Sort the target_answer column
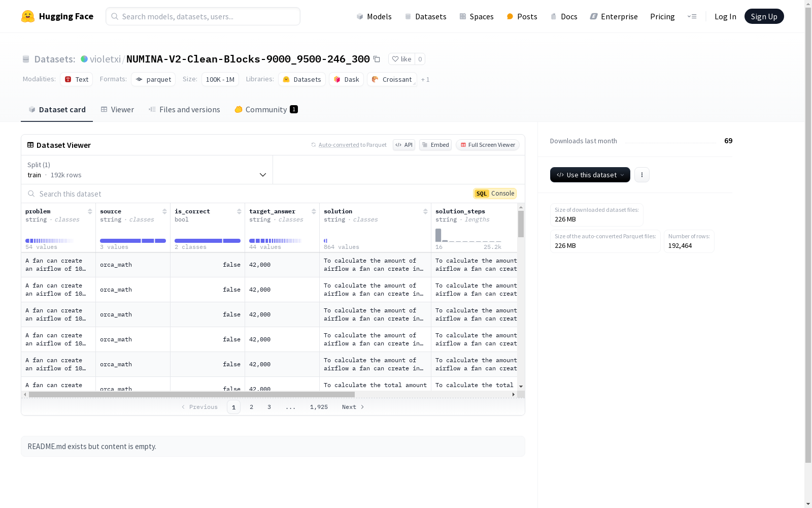Screen dimensions: 812x508 point(314,211)
